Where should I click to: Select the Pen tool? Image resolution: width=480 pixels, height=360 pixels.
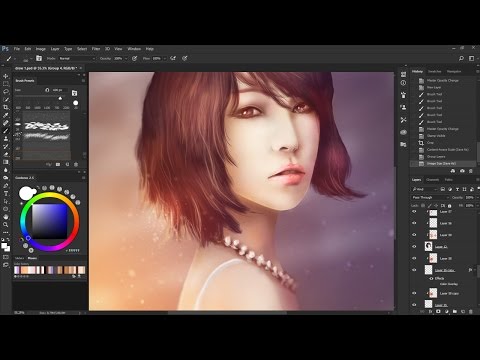pyautogui.click(x=6, y=186)
